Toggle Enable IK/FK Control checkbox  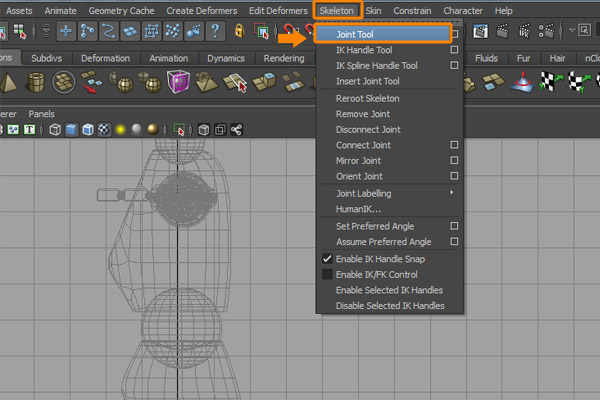[x=326, y=274]
